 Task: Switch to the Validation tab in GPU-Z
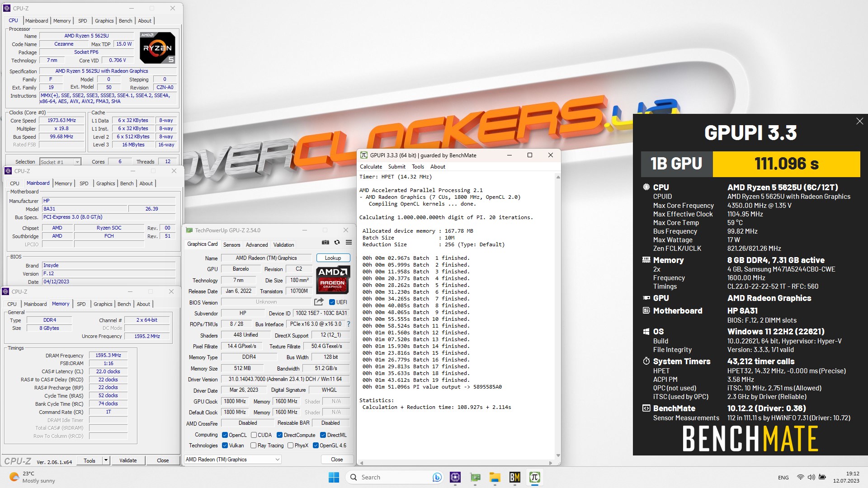coord(284,245)
